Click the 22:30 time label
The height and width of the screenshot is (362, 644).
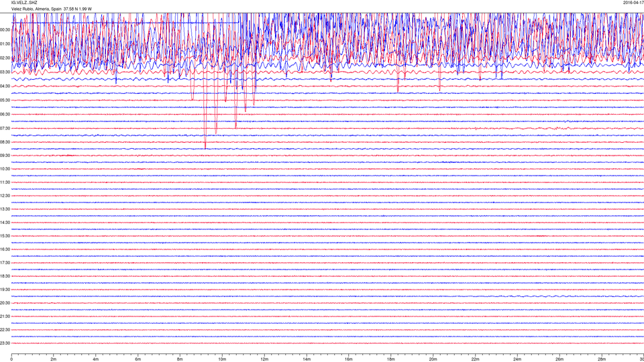pos(5,330)
